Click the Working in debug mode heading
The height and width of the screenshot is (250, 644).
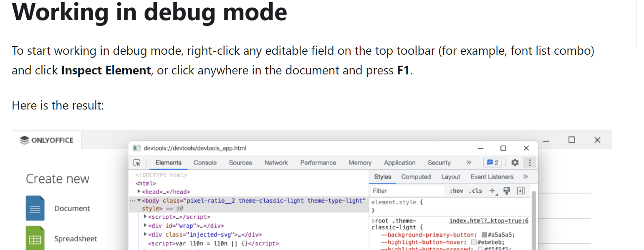pyautogui.click(x=149, y=12)
